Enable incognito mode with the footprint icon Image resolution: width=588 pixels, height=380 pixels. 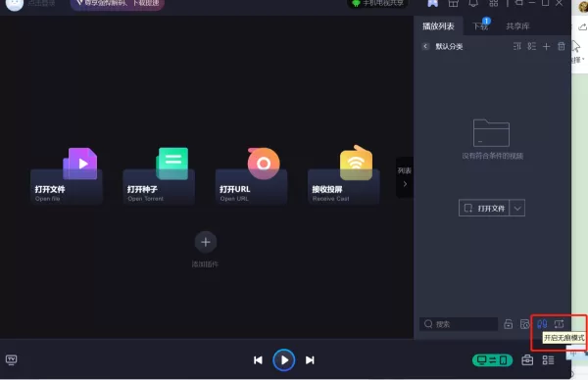542,324
